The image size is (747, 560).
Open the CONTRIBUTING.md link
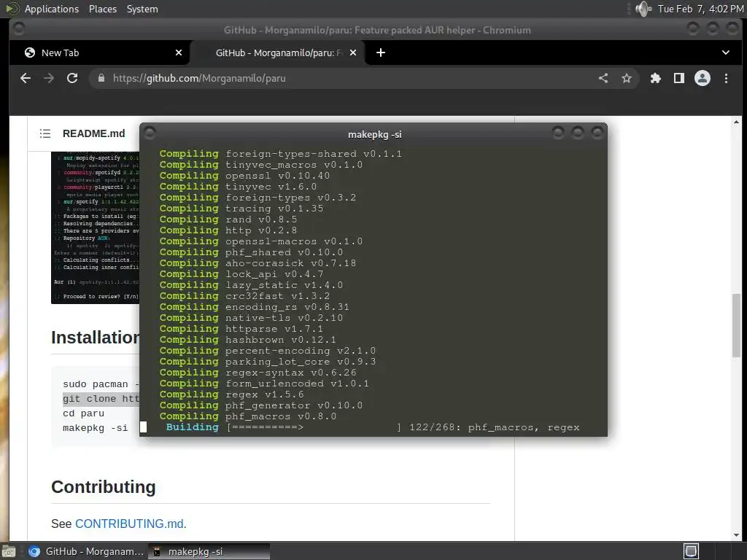tap(129, 524)
